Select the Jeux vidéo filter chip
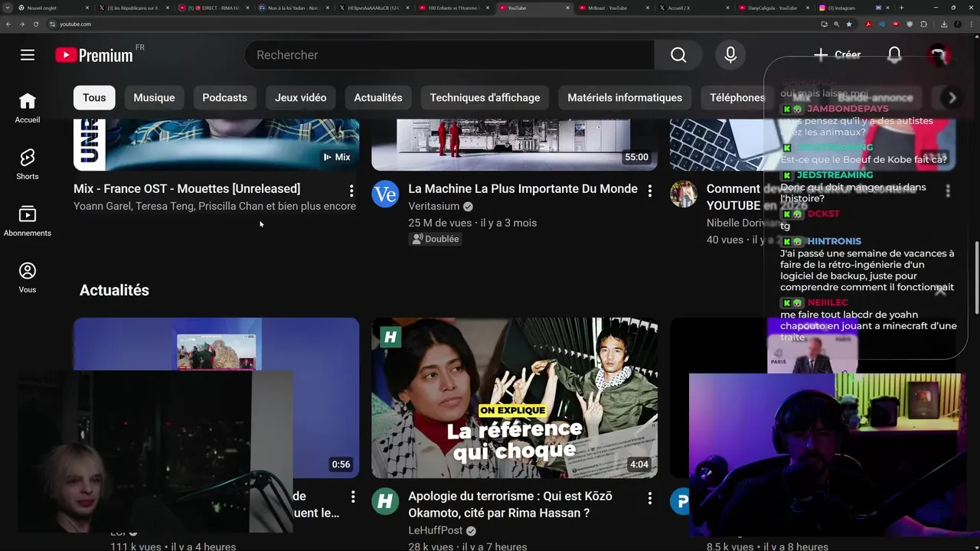This screenshot has width=980, height=551. (301, 97)
